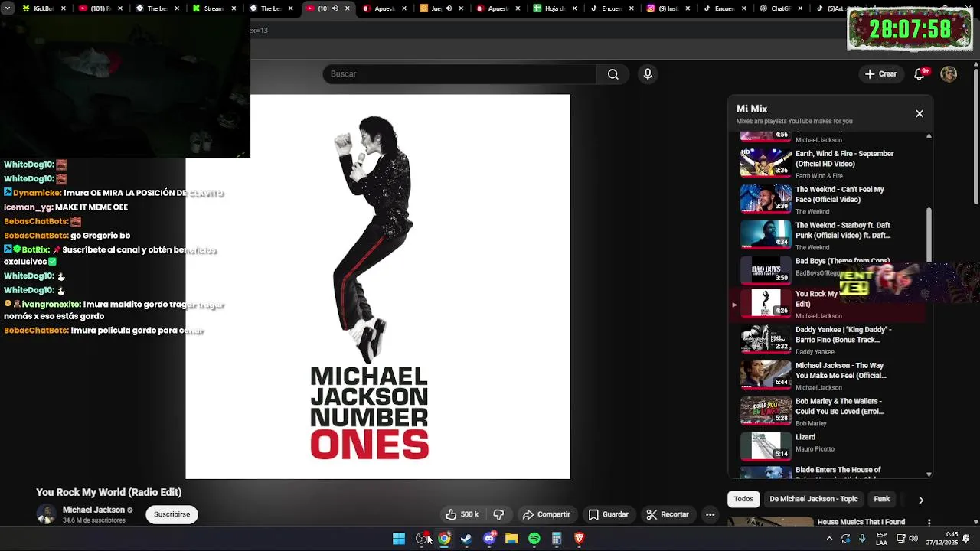This screenshot has width=980, height=551.
Task: Click the search magnifier button
Action: click(613, 74)
